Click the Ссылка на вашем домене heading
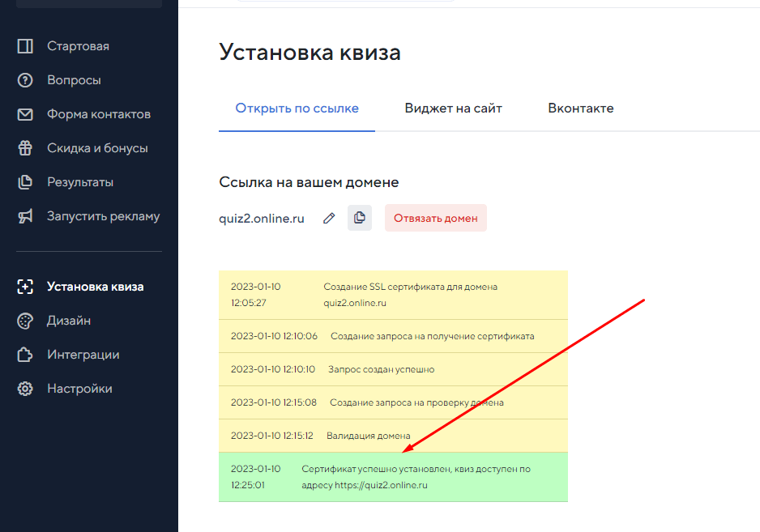 point(309,182)
